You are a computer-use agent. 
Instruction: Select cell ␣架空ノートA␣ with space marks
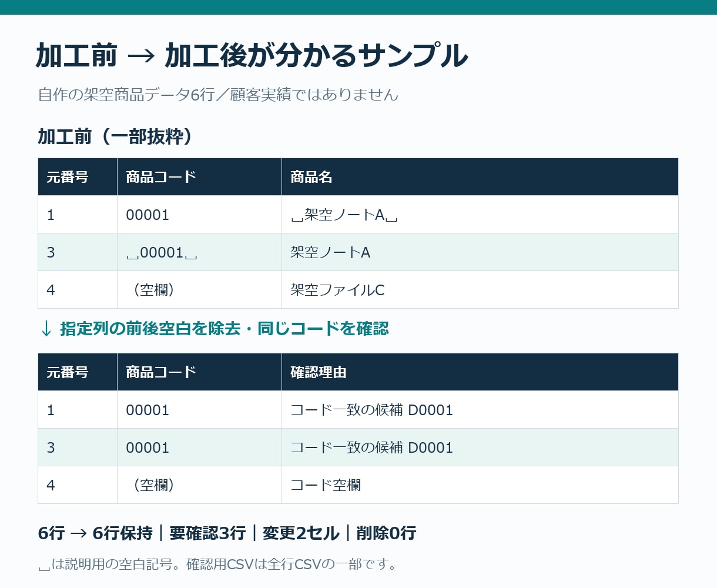[x=480, y=215]
